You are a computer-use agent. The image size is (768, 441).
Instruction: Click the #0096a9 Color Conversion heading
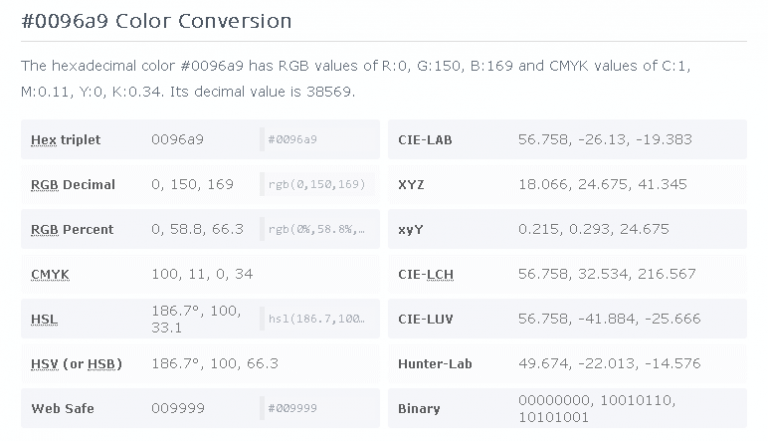coord(156,20)
